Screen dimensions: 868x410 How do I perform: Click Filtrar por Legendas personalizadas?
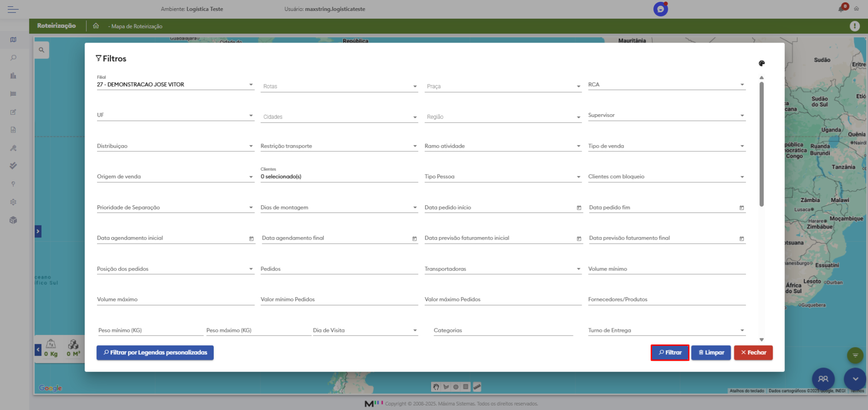pyautogui.click(x=155, y=352)
